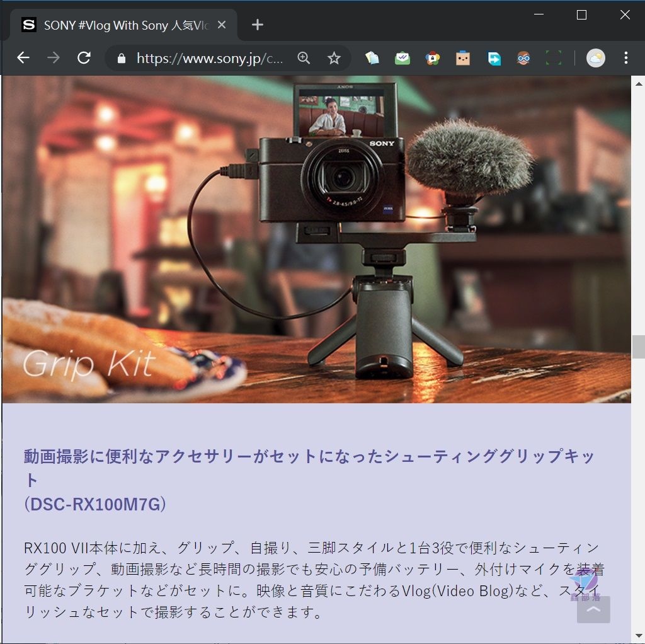Open the paper-stack extension icon
This screenshot has width=645, height=644.
(x=372, y=58)
